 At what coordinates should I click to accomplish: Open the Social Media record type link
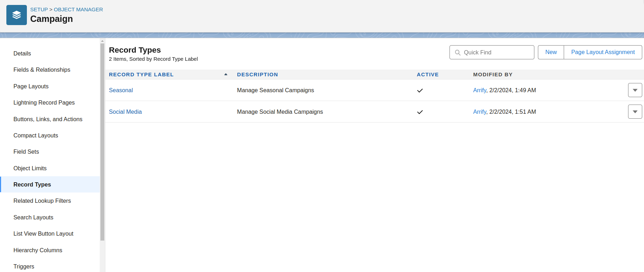coord(125,112)
